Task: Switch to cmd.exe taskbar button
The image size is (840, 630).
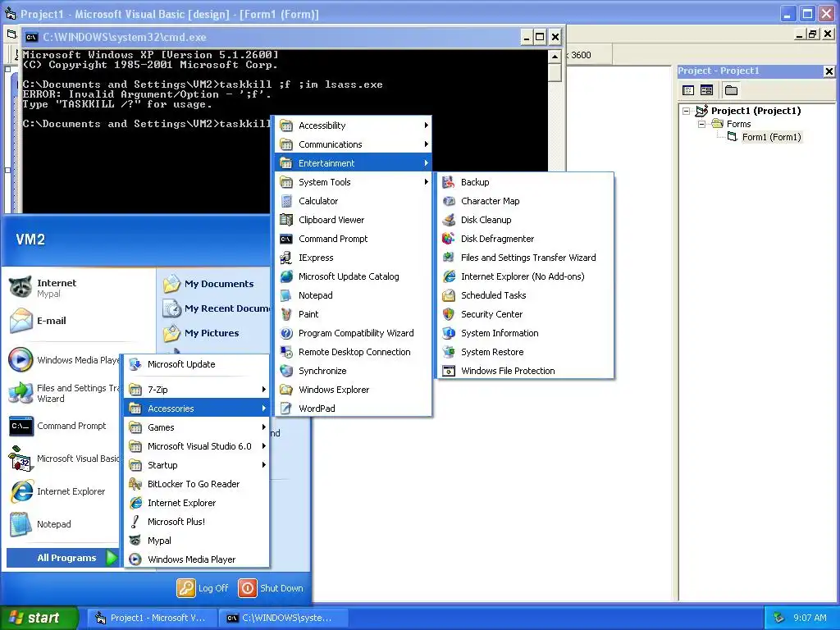Action: tap(283, 618)
